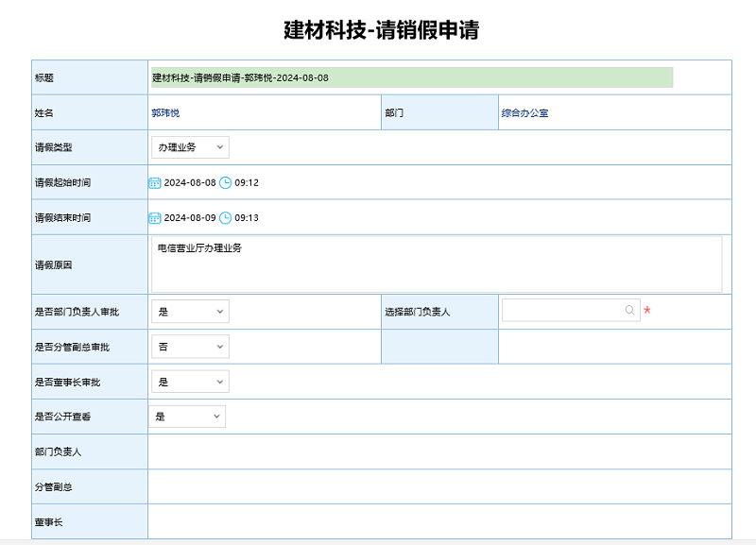Select the end date text 2024-08-09

(x=190, y=217)
